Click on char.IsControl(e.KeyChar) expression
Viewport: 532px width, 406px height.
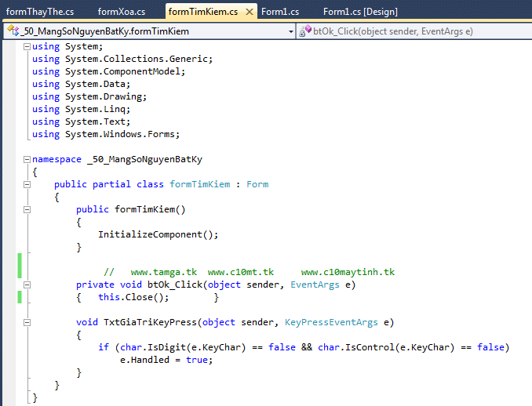pyautogui.click(x=386, y=347)
